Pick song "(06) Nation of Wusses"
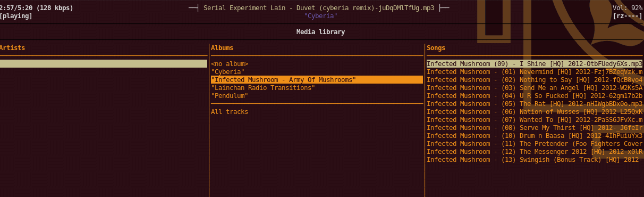The height and width of the screenshot is (197, 644). coord(535,112)
